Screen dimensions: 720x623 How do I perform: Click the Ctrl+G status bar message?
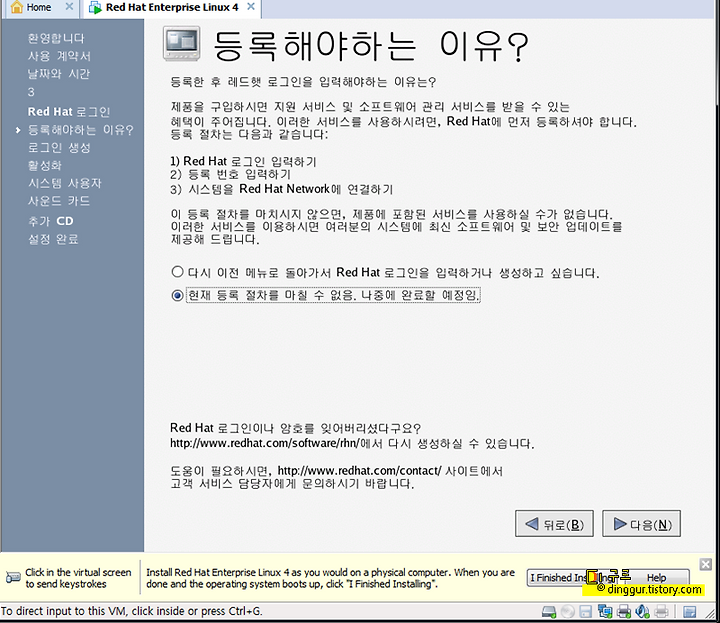pos(131,611)
